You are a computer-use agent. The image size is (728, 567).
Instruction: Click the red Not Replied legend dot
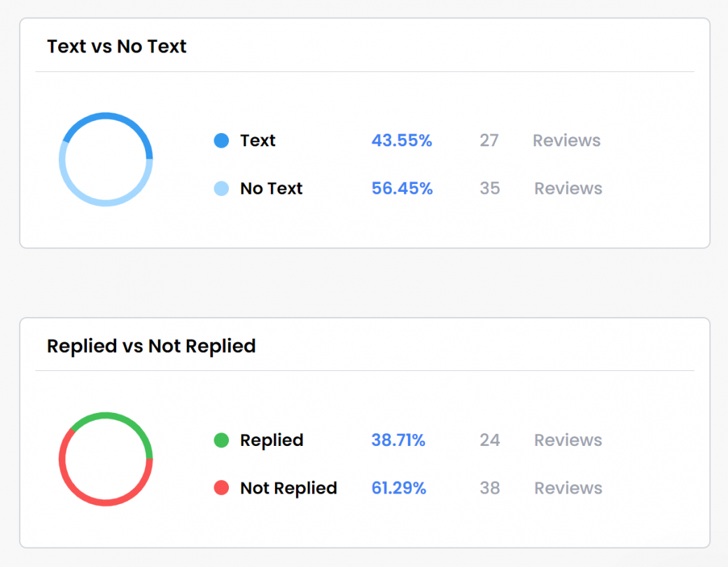tap(221, 488)
